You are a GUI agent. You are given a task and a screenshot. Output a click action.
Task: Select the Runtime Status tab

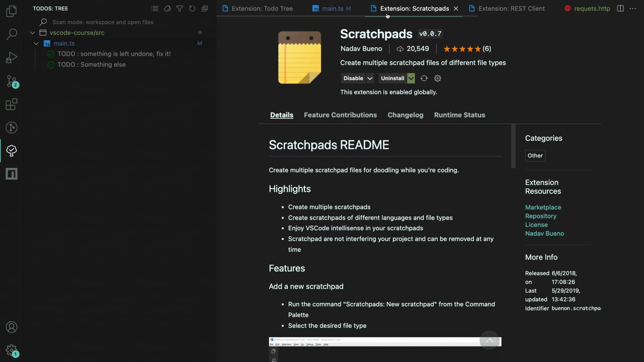coord(459,115)
